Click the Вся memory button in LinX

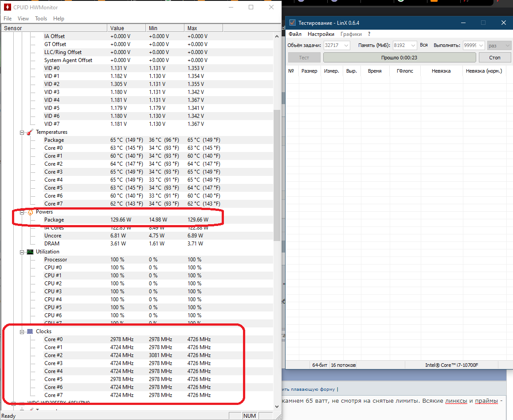tap(424, 45)
